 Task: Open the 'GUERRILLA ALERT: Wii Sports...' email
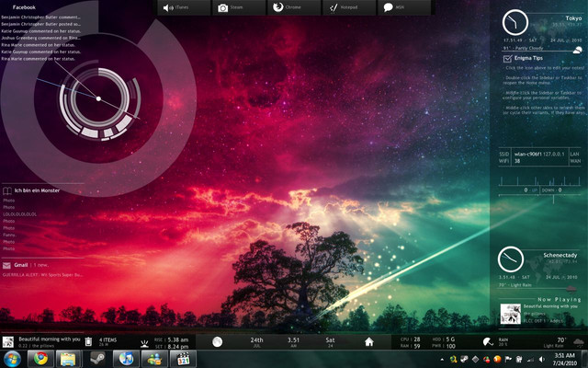[x=43, y=275]
